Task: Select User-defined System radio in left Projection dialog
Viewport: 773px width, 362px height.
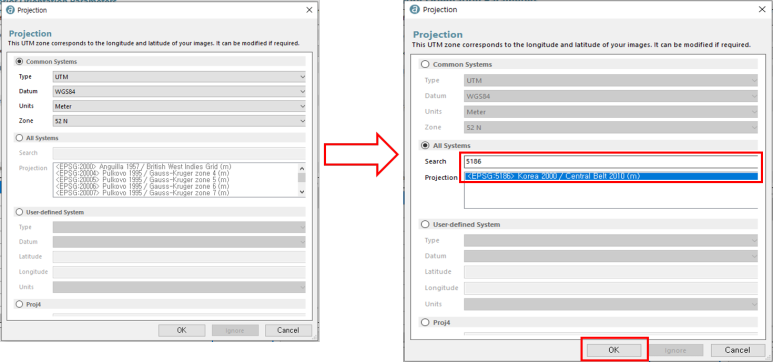Action: [x=20, y=212]
